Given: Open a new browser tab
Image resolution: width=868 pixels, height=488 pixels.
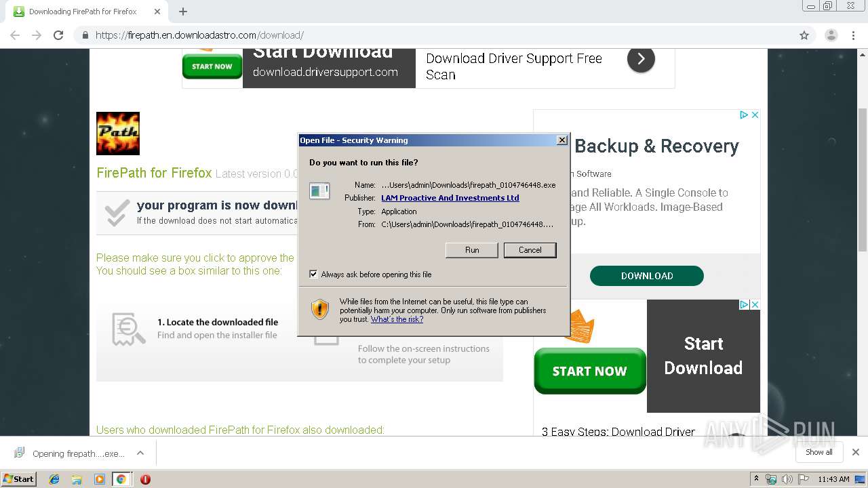Looking at the screenshot, I should point(183,12).
